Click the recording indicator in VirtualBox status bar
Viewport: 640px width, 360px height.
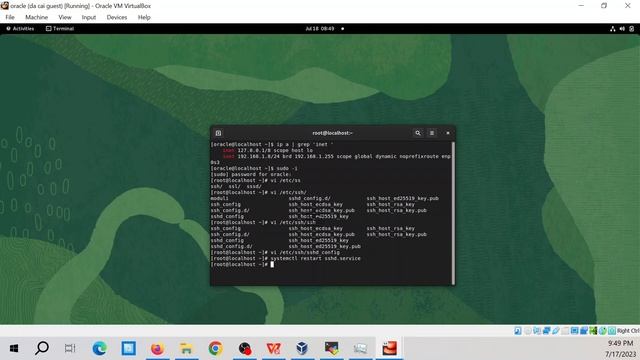coord(584,331)
